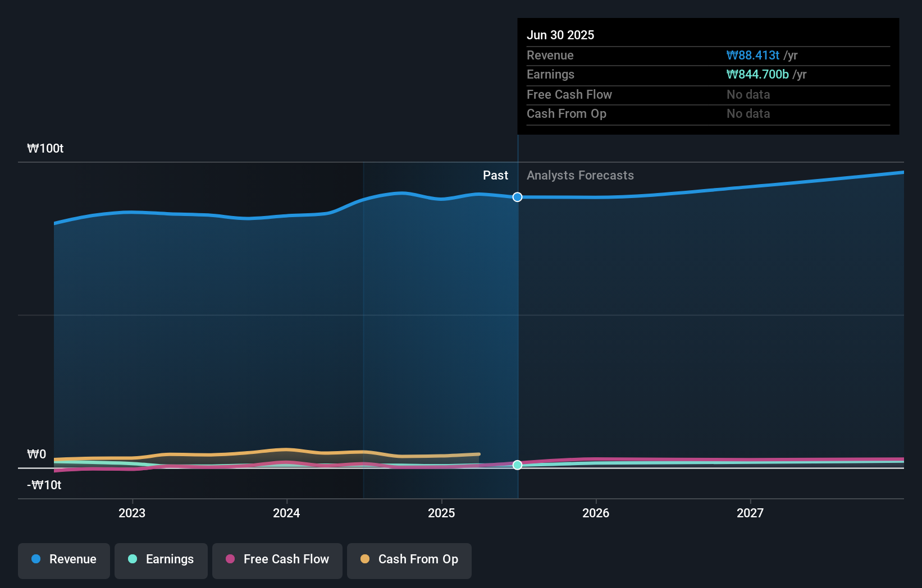Click the teal Earnings legend dot
This screenshot has height=588, width=922.
tap(131, 559)
